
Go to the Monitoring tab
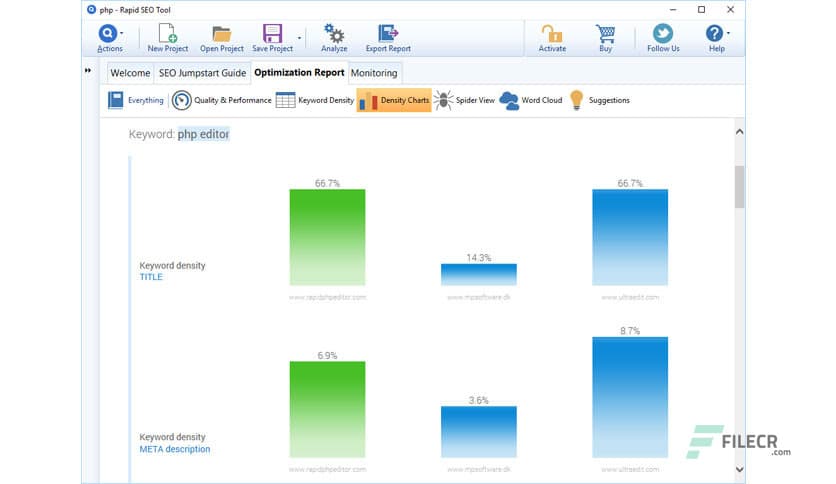coord(374,73)
